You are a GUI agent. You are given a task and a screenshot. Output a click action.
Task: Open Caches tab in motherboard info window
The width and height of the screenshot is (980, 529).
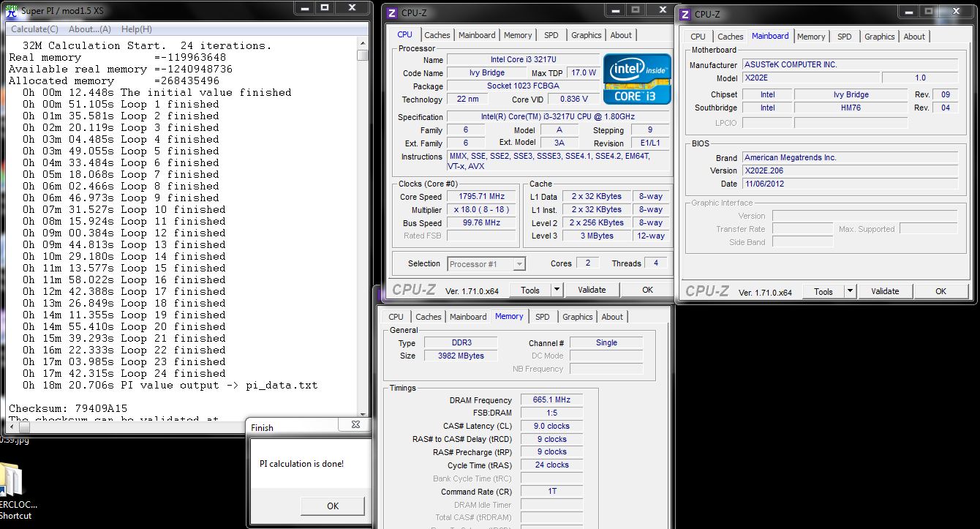731,37
